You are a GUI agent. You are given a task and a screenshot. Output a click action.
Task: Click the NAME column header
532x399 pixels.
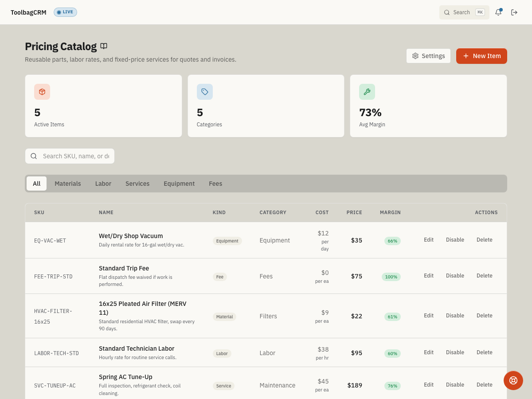click(106, 212)
